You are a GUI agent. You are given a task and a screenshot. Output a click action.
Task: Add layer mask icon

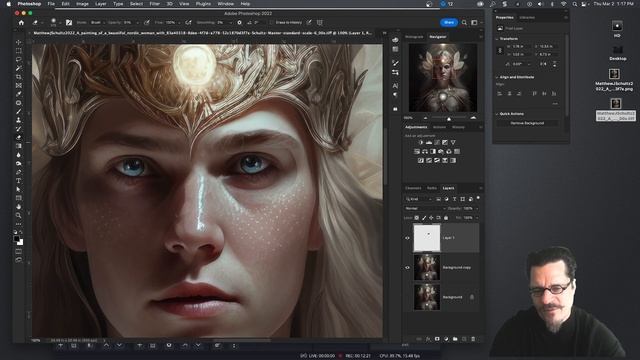pyautogui.click(x=437, y=339)
